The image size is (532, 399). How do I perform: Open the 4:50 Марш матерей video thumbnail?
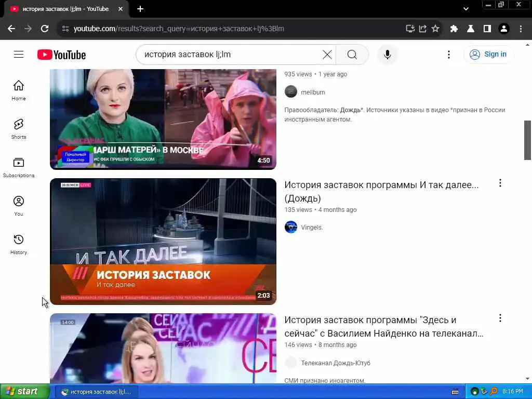point(163,119)
